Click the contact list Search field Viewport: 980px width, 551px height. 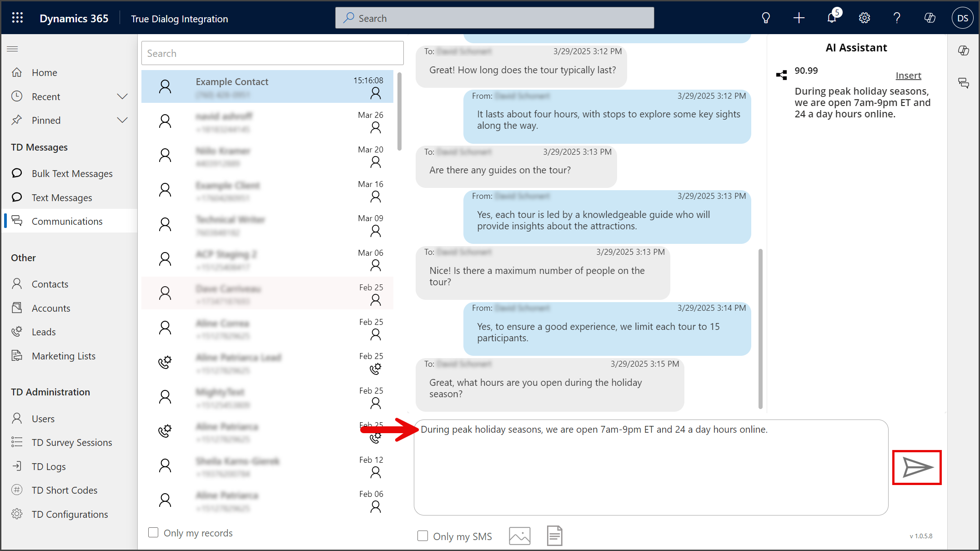tap(272, 53)
